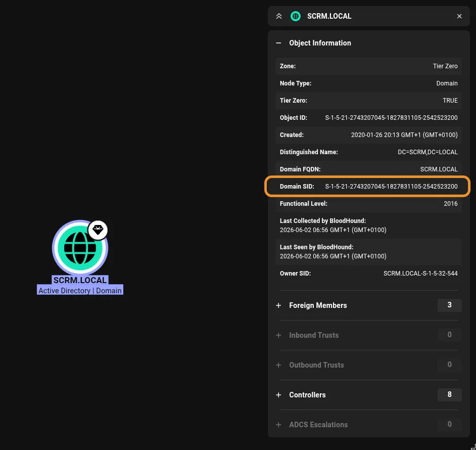Close the SCRM.LOCAL info panel
This screenshot has width=476, height=450.
pos(459,16)
